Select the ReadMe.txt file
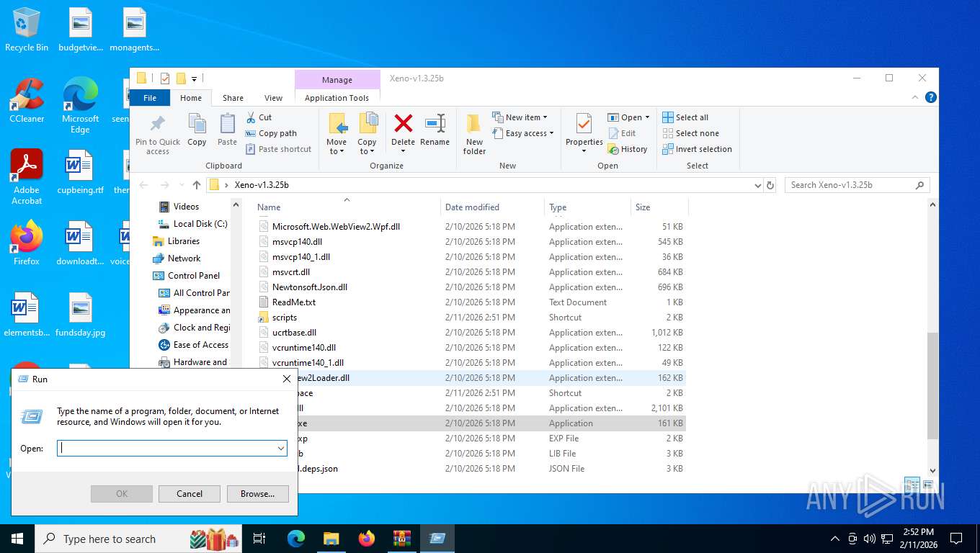The height and width of the screenshot is (553, 980). click(x=294, y=302)
